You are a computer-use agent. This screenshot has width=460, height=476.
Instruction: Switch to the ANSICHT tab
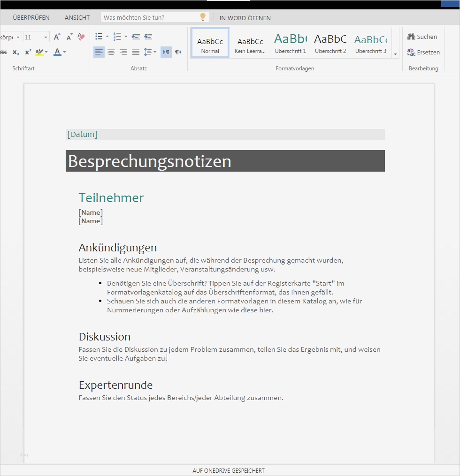pos(77,17)
